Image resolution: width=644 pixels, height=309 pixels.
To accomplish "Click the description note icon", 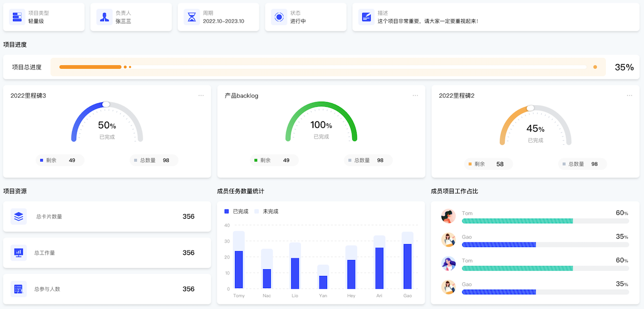I will pyautogui.click(x=366, y=17).
